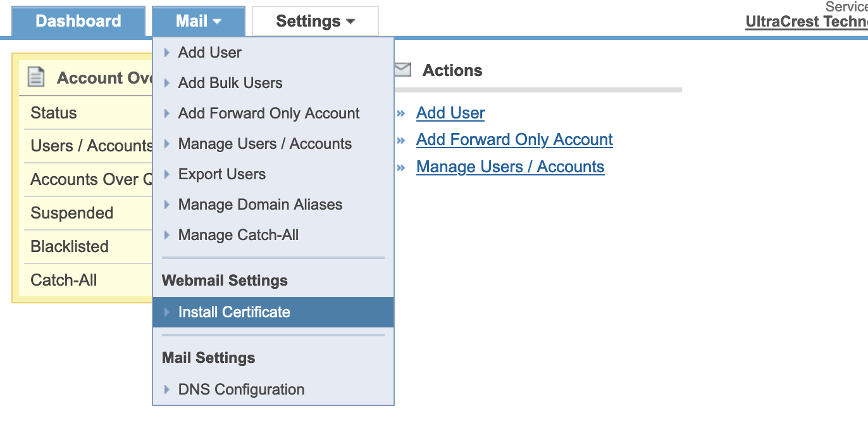The width and height of the screenshot is (868, 437).
Task: Click the arrow bullet next to Export Users
Action: coord(167,174)
